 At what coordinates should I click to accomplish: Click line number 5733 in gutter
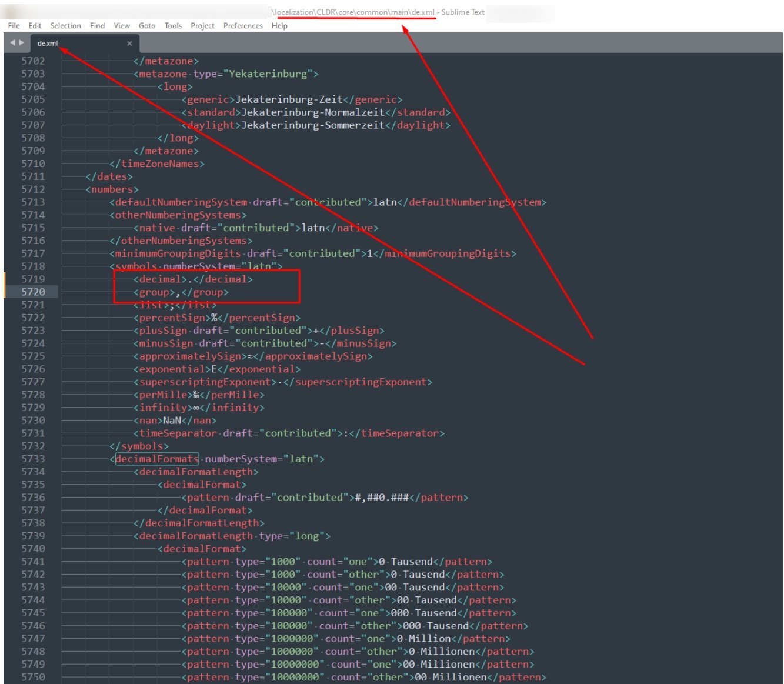pyautogui.click(x=33, y=459)
